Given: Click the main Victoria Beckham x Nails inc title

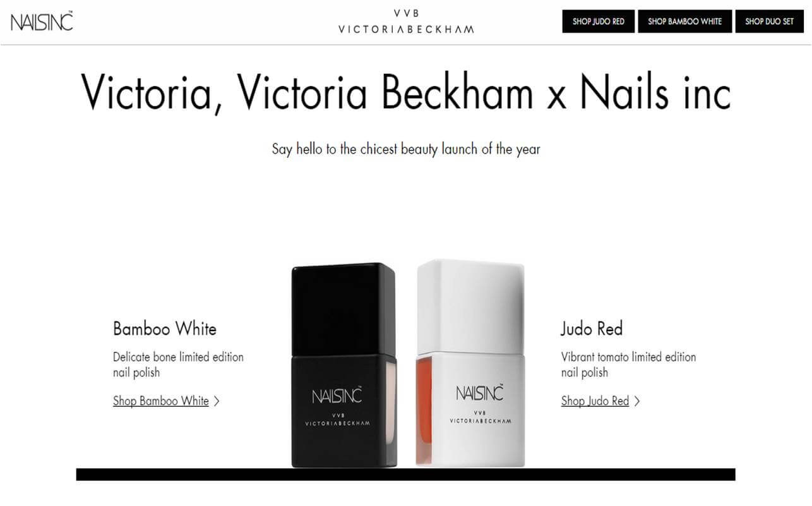Looking at the screenshot, I should [x=406, y=92].
